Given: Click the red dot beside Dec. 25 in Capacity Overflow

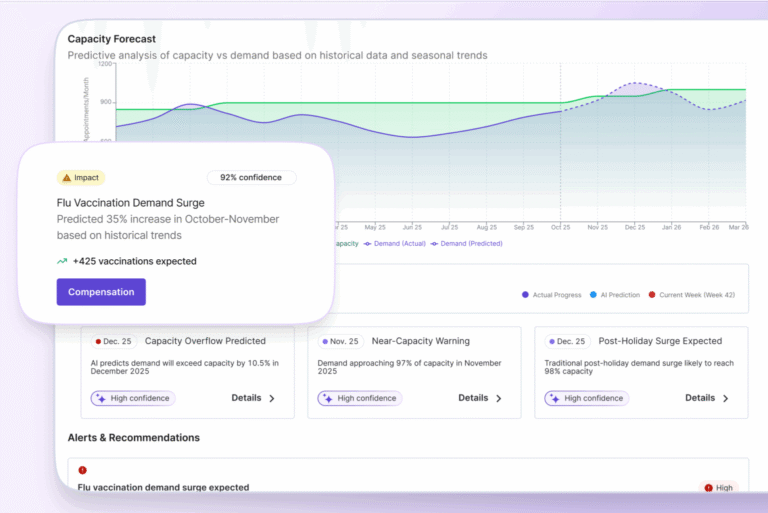Looking at the screenshot, I should pyautogui.click(x=98, y=341).
